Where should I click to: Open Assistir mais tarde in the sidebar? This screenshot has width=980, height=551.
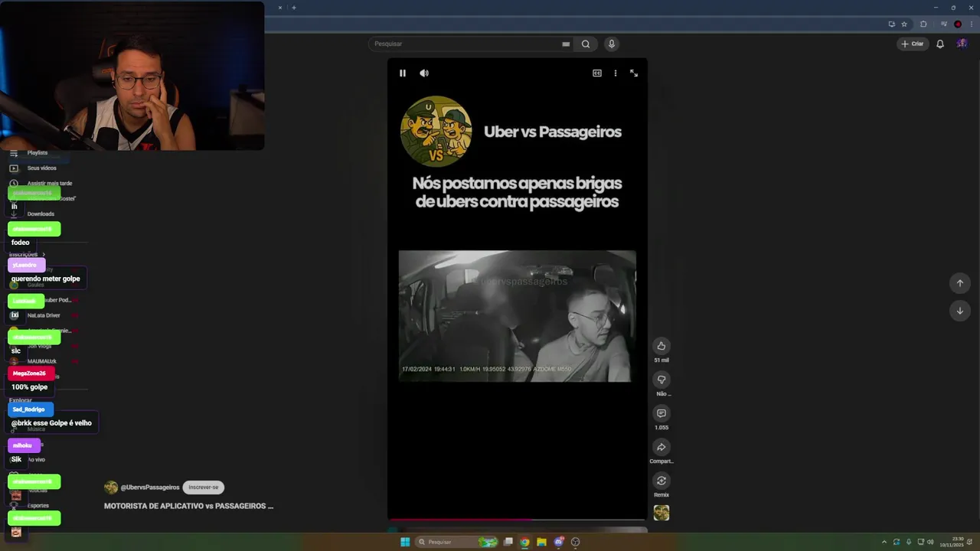[x=50, y=183]
